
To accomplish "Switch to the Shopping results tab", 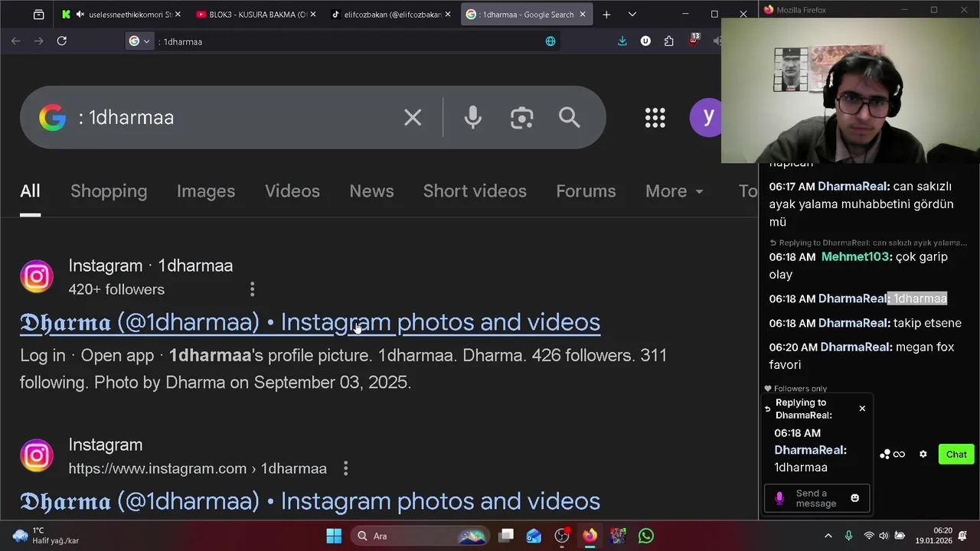I will [109, 191].
